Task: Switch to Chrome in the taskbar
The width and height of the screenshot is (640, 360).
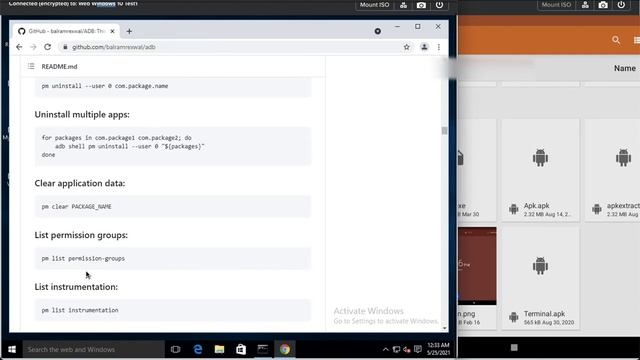Action: (285, 349)
